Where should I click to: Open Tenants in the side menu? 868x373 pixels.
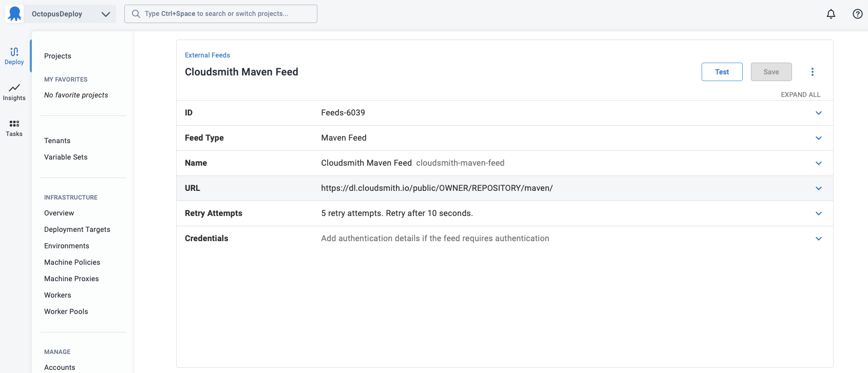pos(58,141)
